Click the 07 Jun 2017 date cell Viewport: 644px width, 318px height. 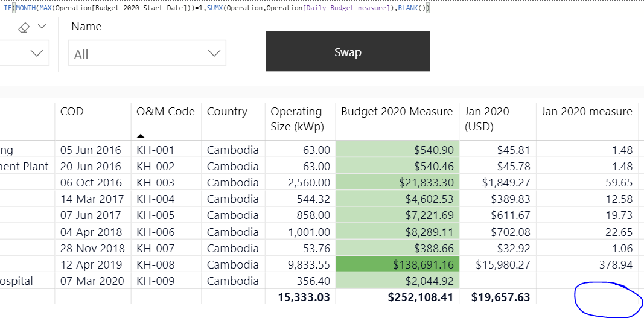(91, 215)
